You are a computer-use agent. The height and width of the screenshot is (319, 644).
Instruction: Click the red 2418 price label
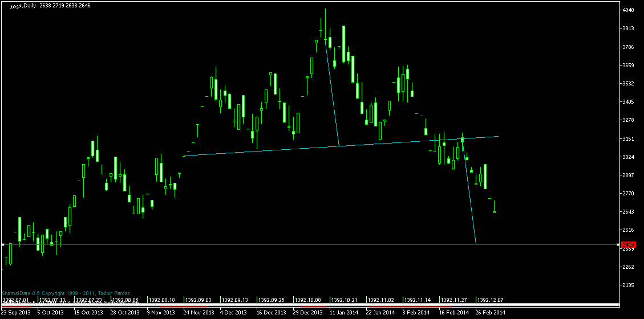(x=628, y=244)
